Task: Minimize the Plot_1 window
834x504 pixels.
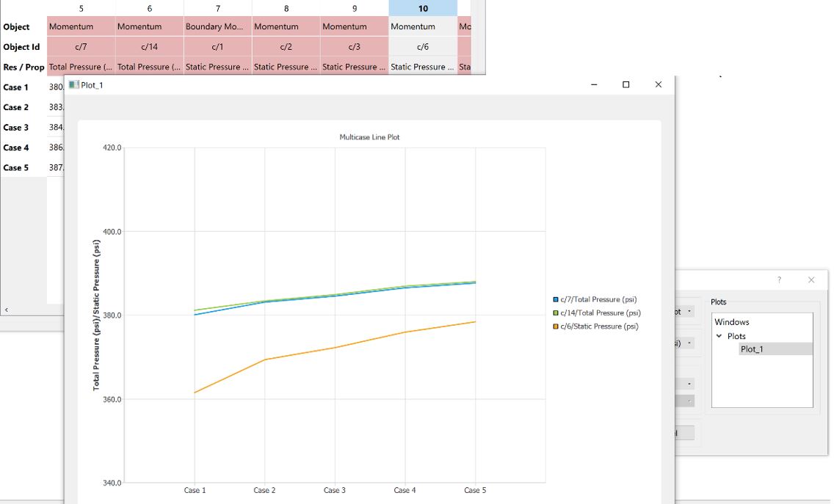Action: [x=594, y=85]
